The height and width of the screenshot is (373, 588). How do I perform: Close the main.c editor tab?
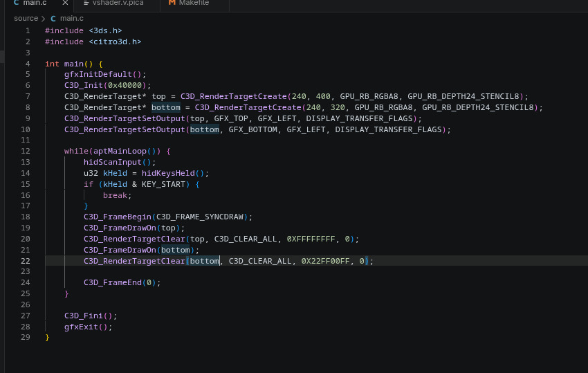pyautogui.click(x=65, y=3)
